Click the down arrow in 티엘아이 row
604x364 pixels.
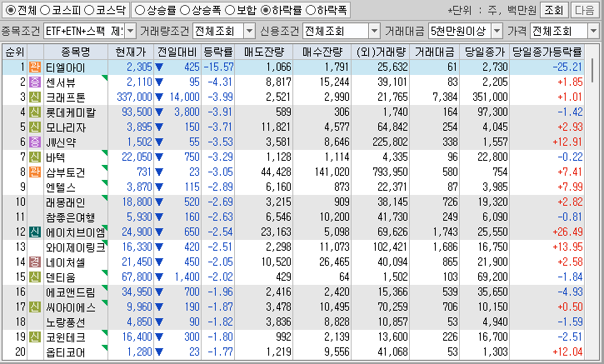click(x=159, y=67)
